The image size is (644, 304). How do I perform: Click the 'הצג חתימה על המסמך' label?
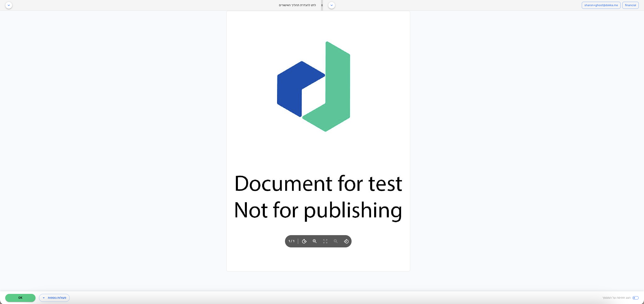click(616, 298)
